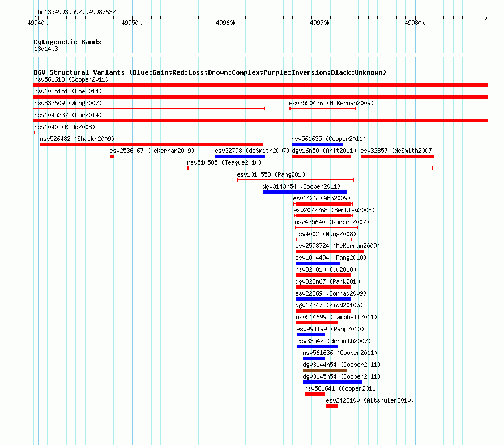Click the nsv561636 (Cooper2011) blue bar

click(314, 358)
